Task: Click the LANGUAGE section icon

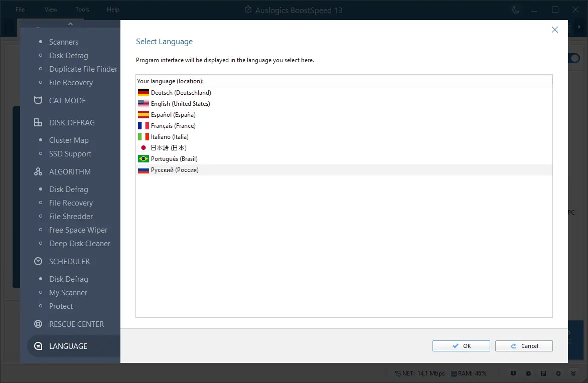Action: [x=38, y=346]
